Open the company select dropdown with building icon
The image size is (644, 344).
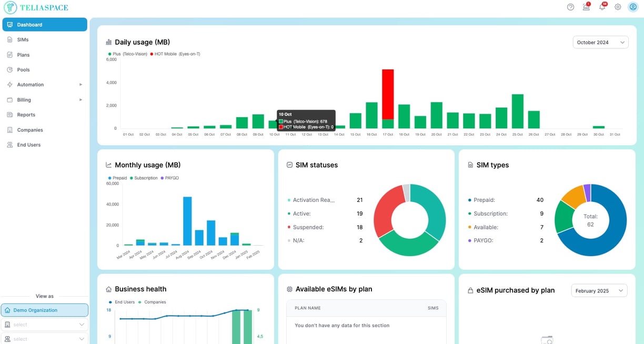(x=45, y=325)
